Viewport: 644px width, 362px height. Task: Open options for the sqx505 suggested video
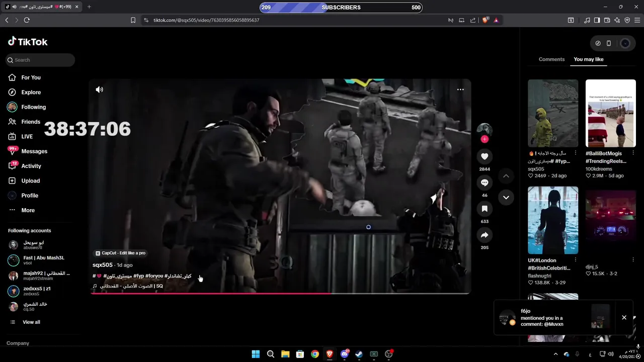point(576,153)
